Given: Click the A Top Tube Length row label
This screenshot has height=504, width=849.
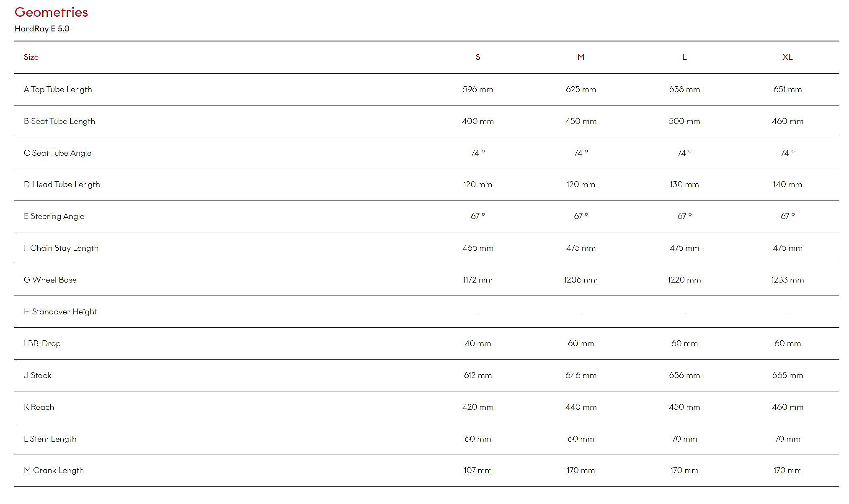Looking at the screenshot, I should pyautogui.click(x=58, y=89).
